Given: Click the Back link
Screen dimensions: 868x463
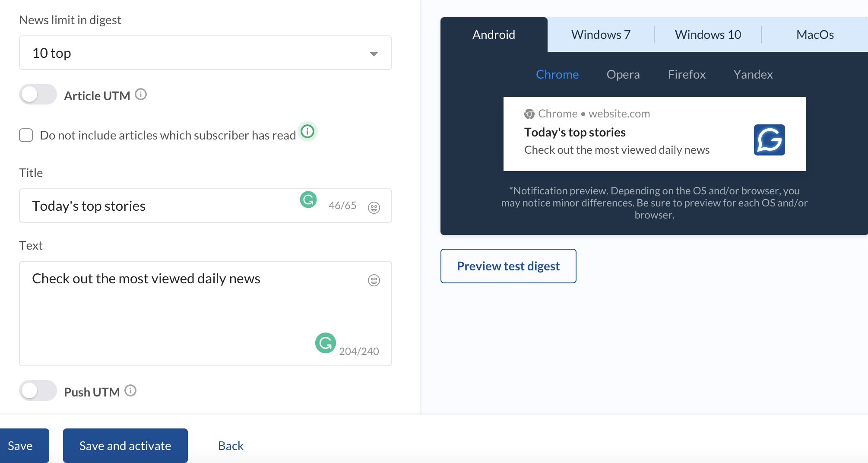Looking at the screenshot, I should [x=231, y=446].
